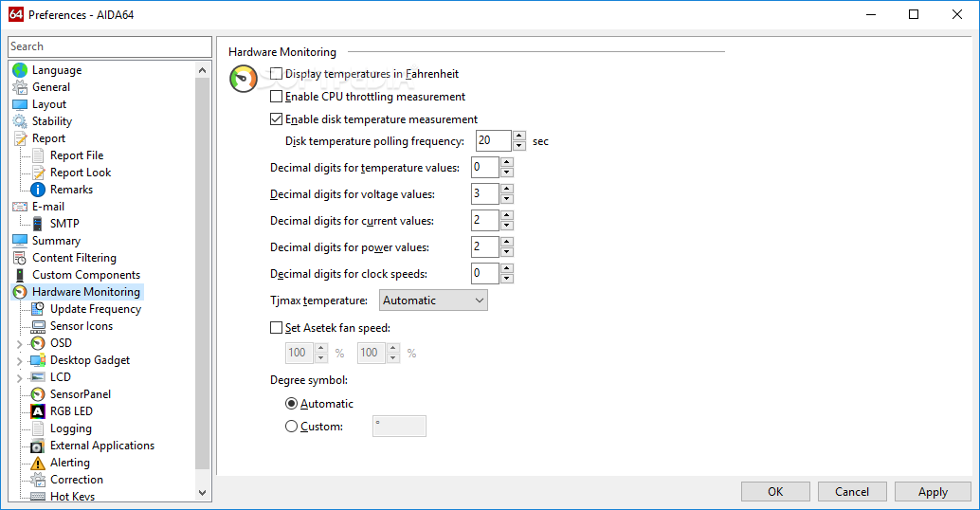
Task: Click the External Applications icon
Action: (x=38, y=446)
